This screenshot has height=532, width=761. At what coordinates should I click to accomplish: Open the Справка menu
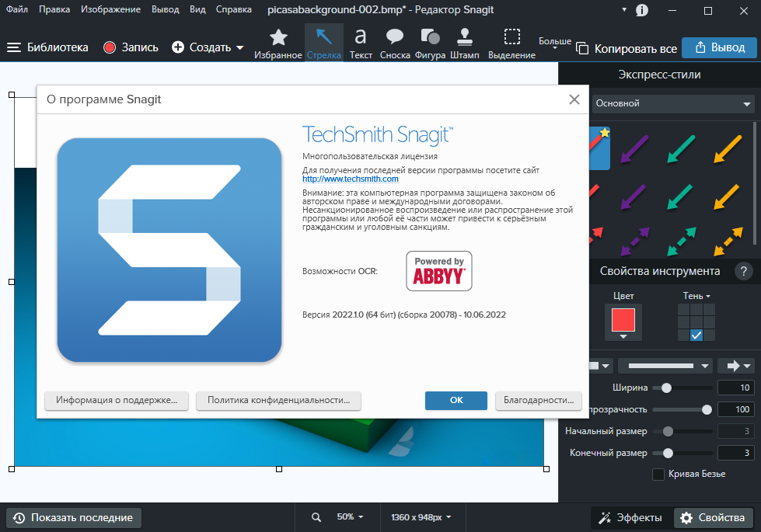point(233,9)
